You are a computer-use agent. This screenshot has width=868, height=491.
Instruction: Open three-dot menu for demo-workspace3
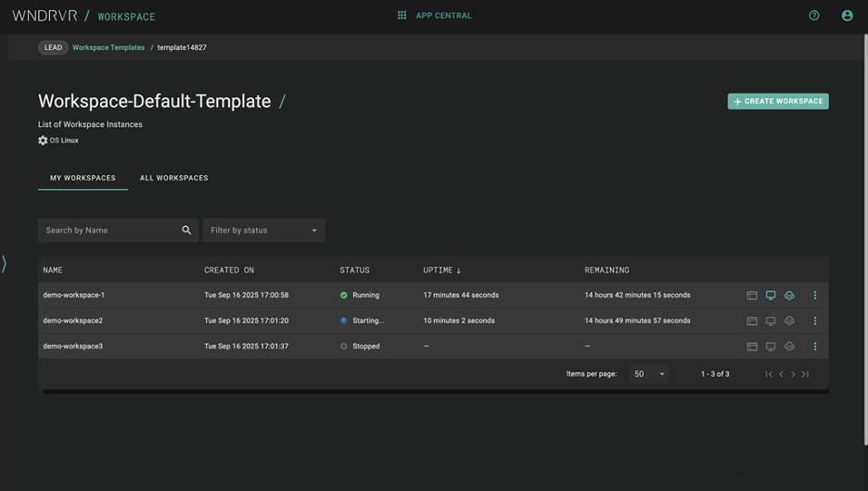(x=815, y=346)
